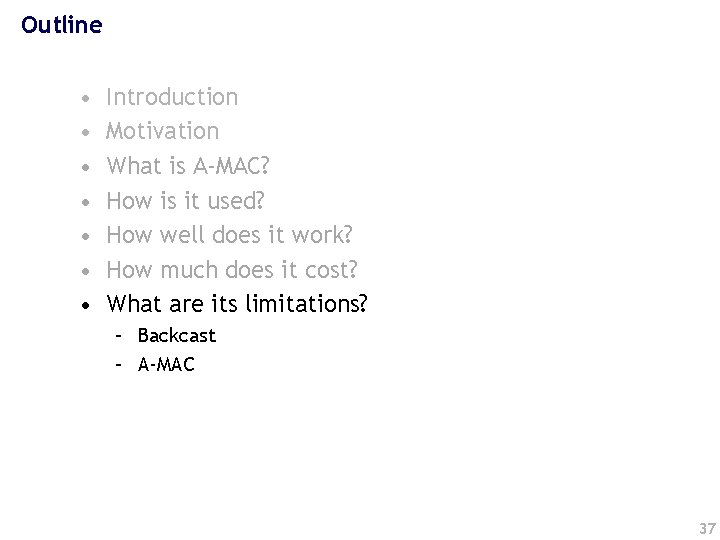Viewport: 720px width, 540px height.
Task: Click the bullet dot before Motivation
Action: (85, 133)
